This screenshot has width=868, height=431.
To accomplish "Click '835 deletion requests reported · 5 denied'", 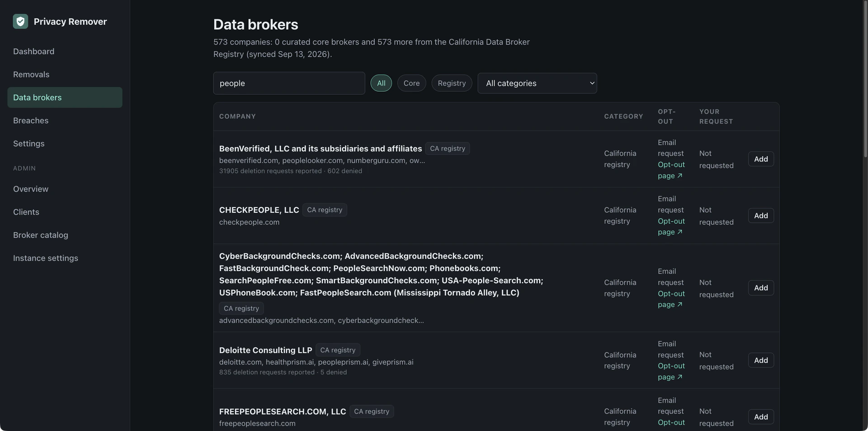I will pos(283,372).
